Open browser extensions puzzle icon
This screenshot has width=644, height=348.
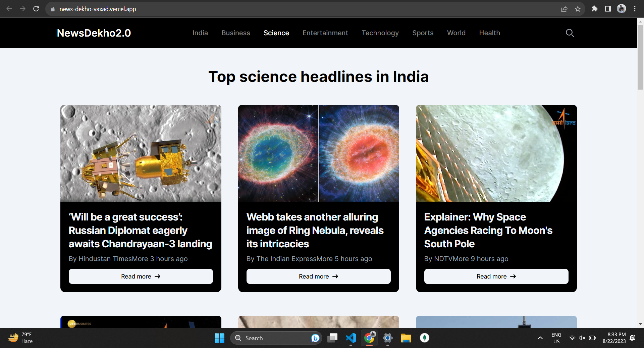[x=594, y=9]
